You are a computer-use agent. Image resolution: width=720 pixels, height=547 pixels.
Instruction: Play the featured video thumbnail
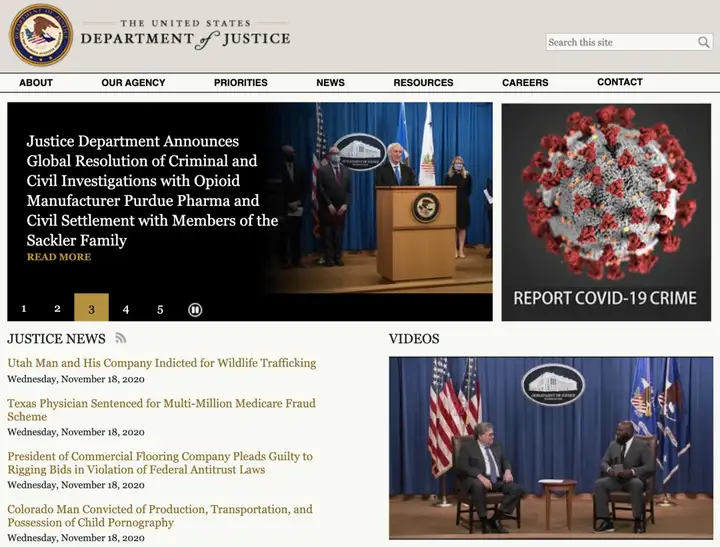(551, 448)
